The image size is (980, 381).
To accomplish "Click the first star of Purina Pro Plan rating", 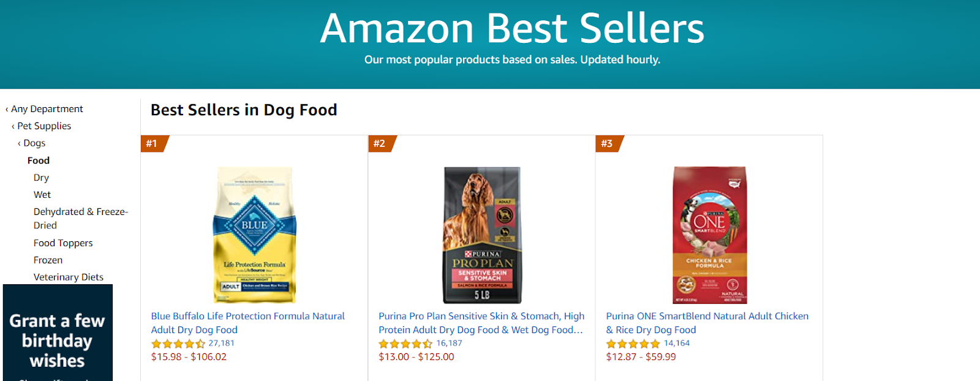I will tap(382, 344).
